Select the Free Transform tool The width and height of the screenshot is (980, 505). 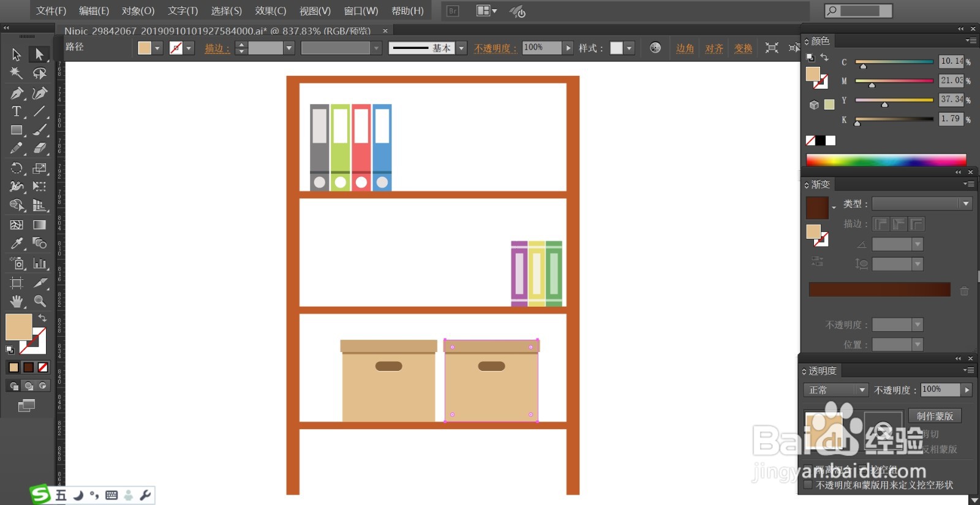[x=40, y=187]
